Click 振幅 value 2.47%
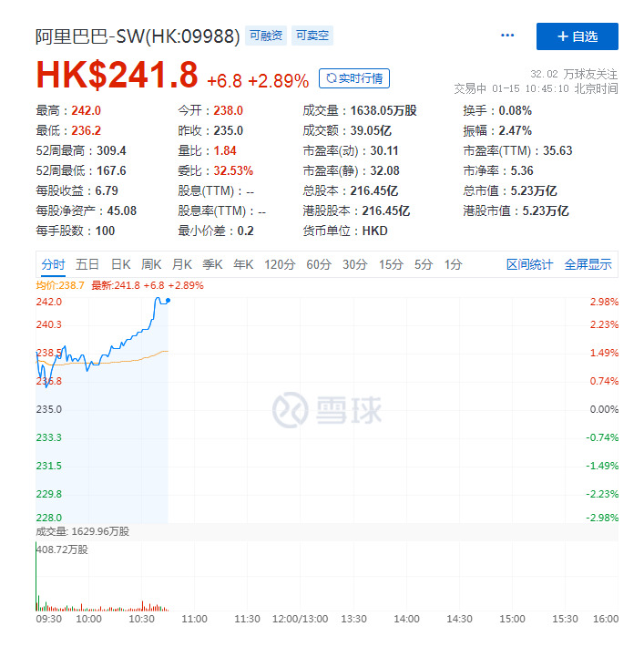This screenshot has width=644, height=647. (x=515, y=130)
